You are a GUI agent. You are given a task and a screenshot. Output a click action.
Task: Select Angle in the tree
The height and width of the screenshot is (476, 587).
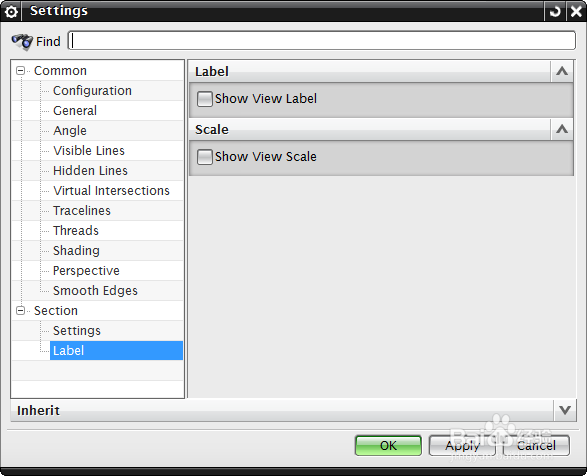tap(70, 130)
